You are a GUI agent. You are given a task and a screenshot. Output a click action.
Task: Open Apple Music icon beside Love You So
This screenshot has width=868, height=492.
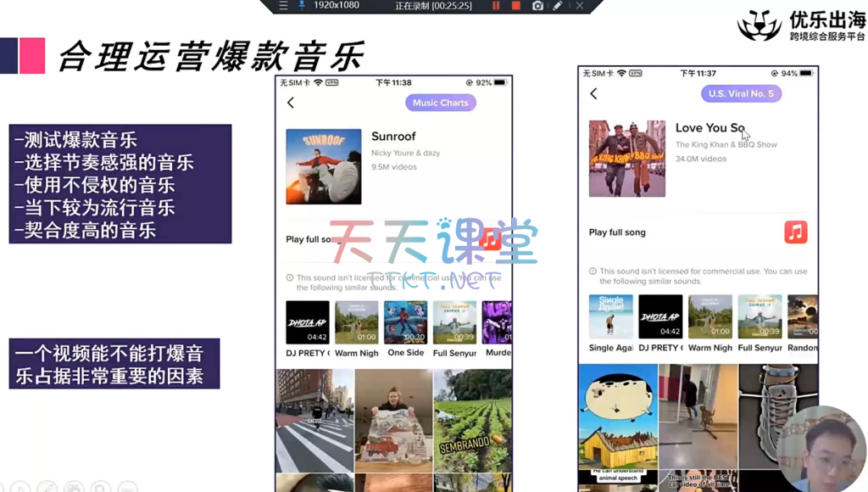coord(795,232)
